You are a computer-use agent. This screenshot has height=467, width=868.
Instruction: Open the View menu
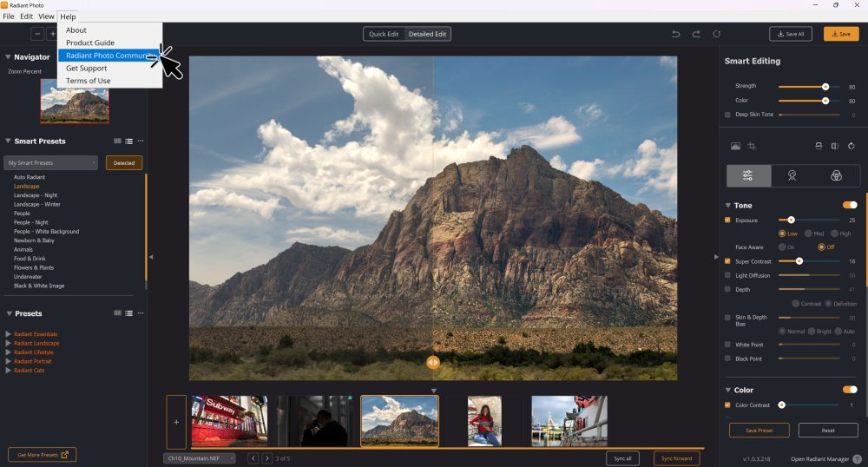[46, 16]
